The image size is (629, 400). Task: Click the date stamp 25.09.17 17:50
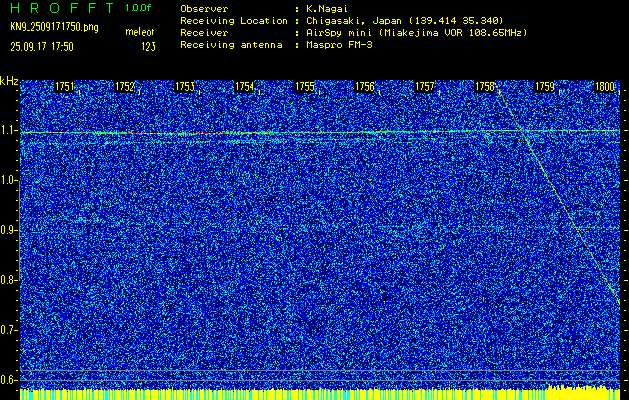[42, 47]
